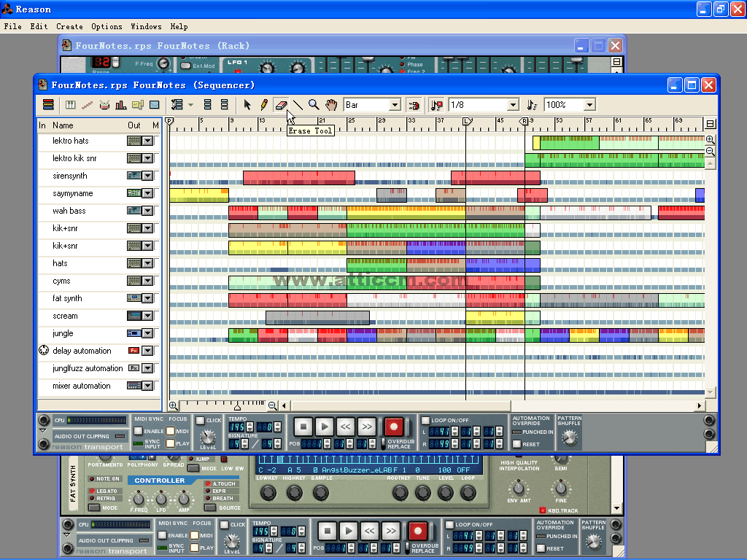Screen dimensions: 747x560
Task: Click the Quantize notes during recording icon
Action: [x=436, y=105]
